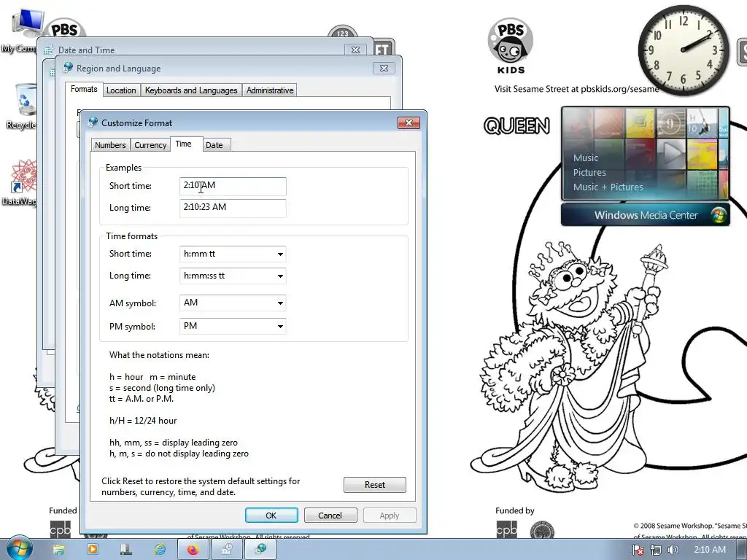The width and height of the screenshot is (747, 560).
Task: Open Internet Explorer from the taskbar
Action: click(160, 550)
